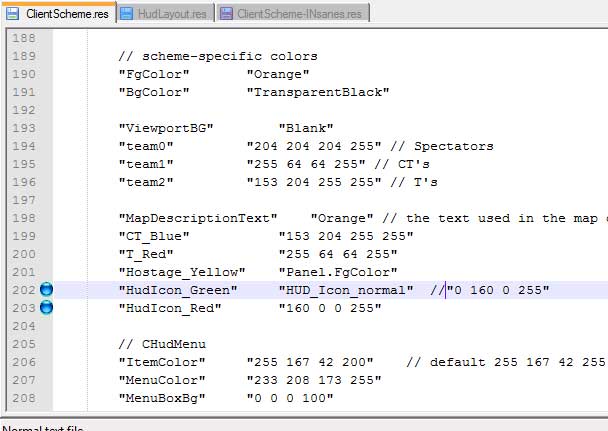
Task: Click line number 206 in the margin
Action: point(19,362)
